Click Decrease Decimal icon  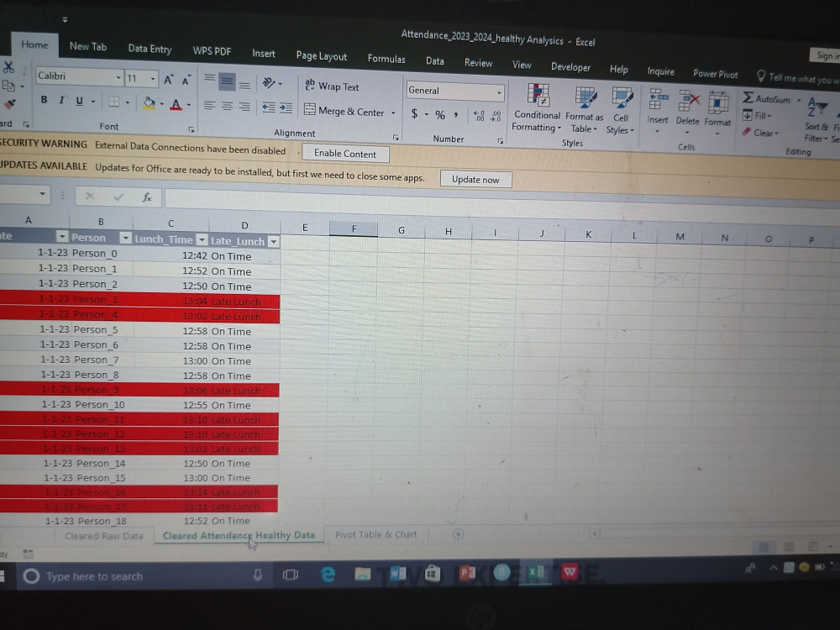496,116
